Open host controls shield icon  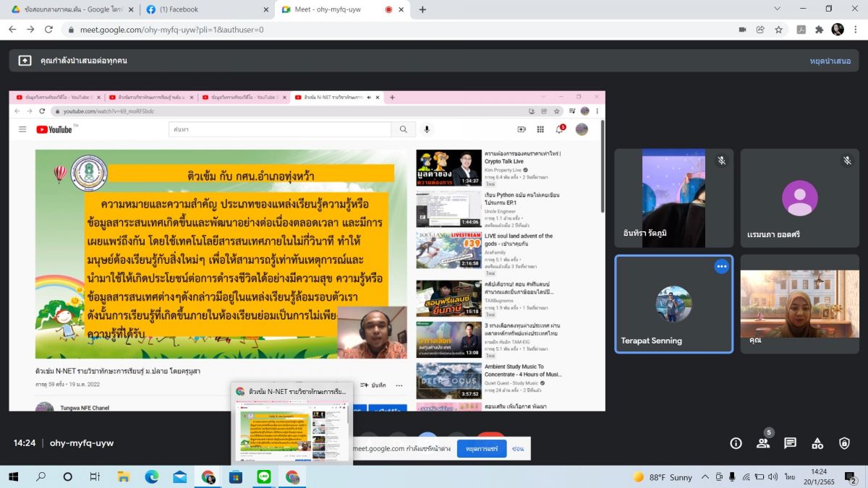click(x=844, y=443)
